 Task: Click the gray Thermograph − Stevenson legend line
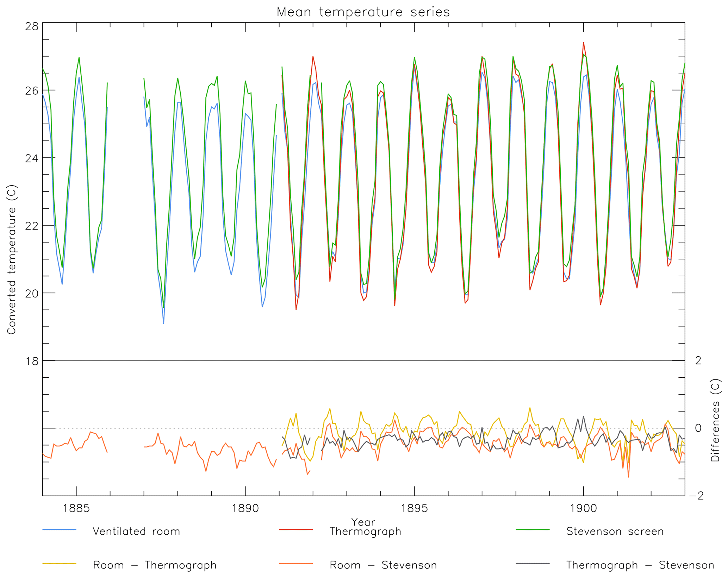(533, 564)
